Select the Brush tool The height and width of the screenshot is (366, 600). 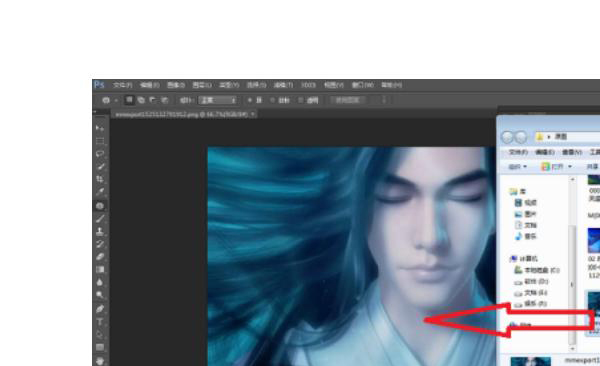click(x=100, y=219)
